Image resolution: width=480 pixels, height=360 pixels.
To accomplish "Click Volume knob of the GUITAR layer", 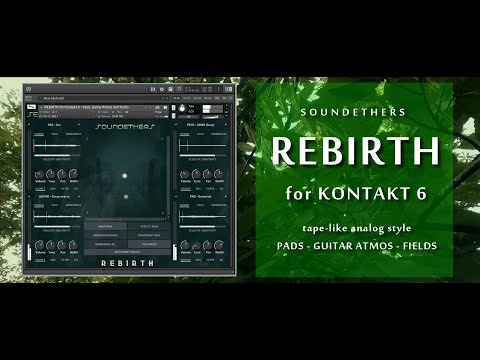I will 40,245.
